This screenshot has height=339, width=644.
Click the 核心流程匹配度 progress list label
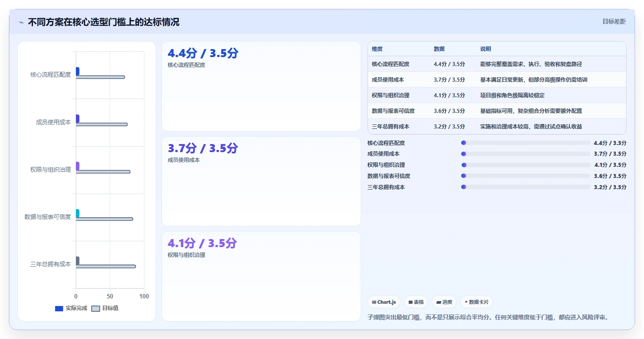point(386,143)
